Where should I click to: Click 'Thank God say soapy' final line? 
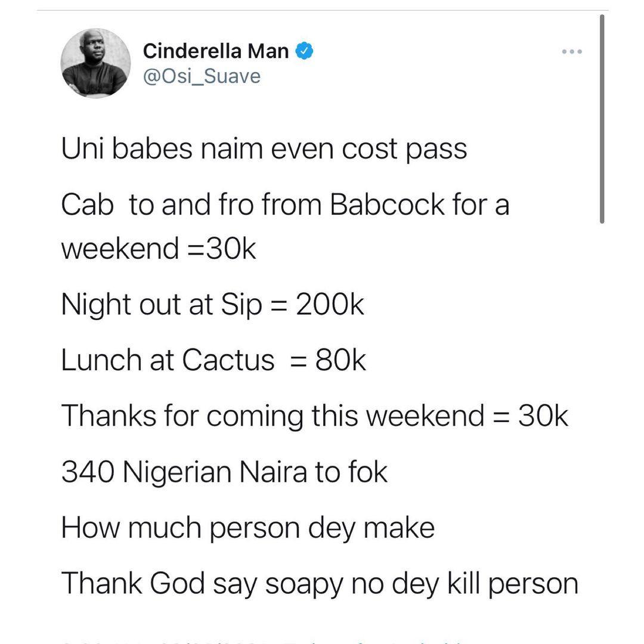pos(320,583)
